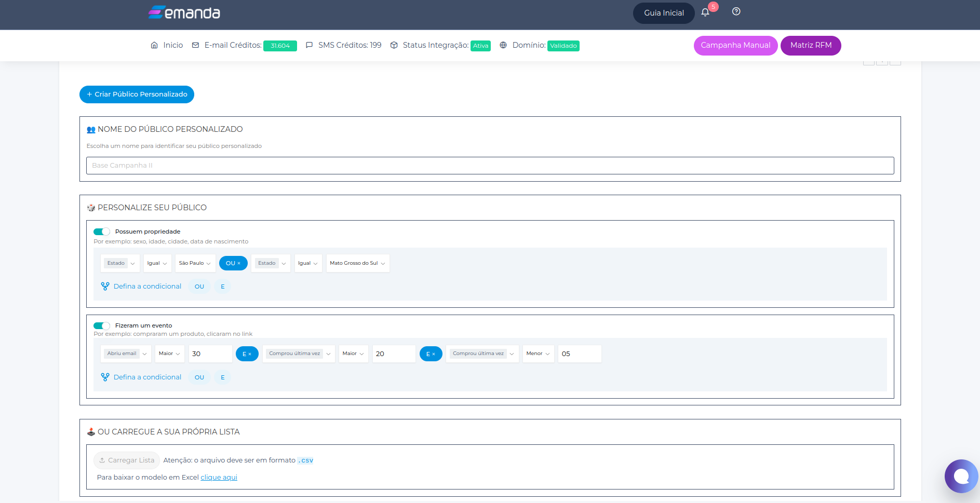The width and height of the screenshot is (980, 503).
Task: Open the first Estado property dropdown
Action: (x=120, y=263)
